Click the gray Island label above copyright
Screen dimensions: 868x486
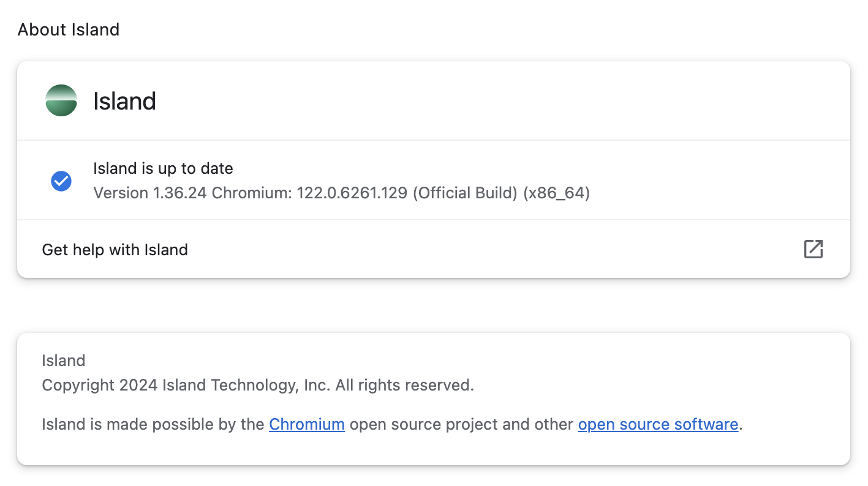[64, 361]
